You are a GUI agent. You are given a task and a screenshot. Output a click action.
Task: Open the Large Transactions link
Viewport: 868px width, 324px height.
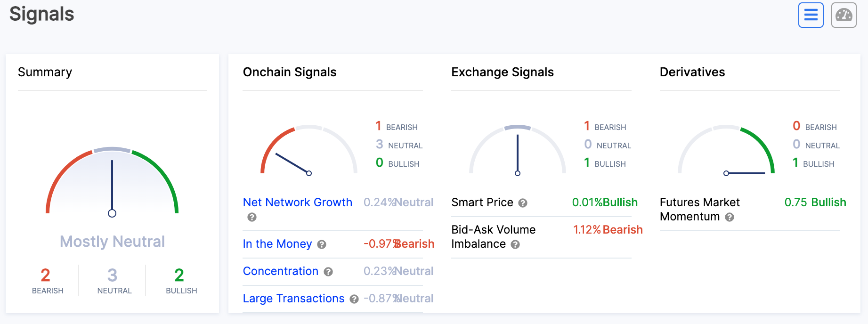293,299
